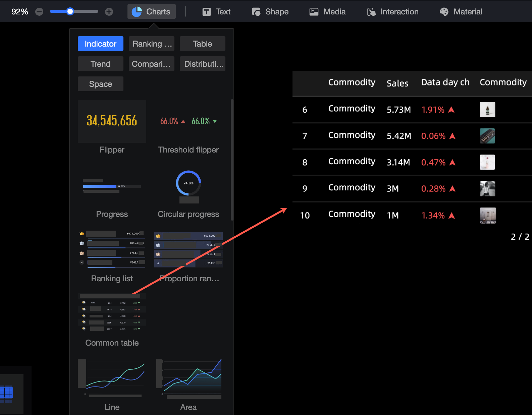Open the Material palette icon

point(444,12)
